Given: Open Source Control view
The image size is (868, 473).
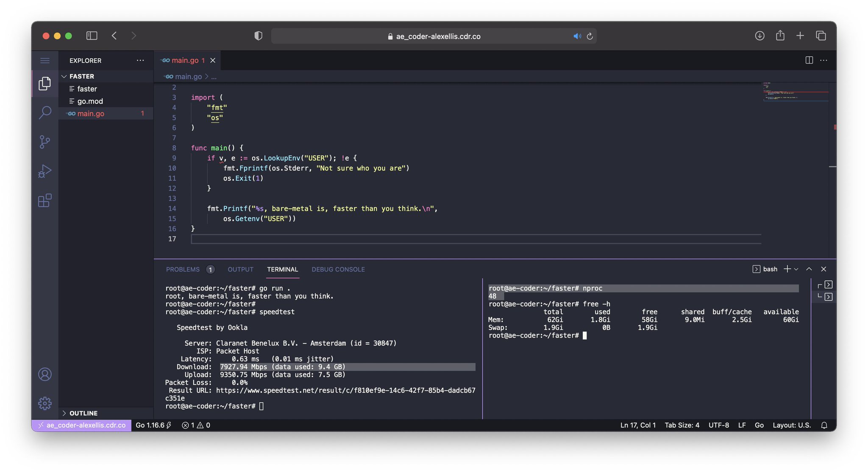Looking at the screenshot, I should (x=45, y=142).
